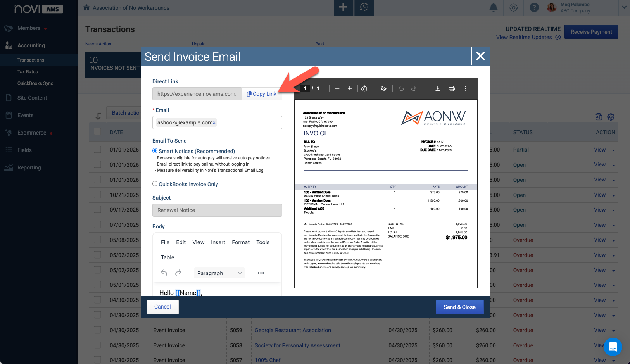Open the Paragraph style dropdown

point(219,273)
